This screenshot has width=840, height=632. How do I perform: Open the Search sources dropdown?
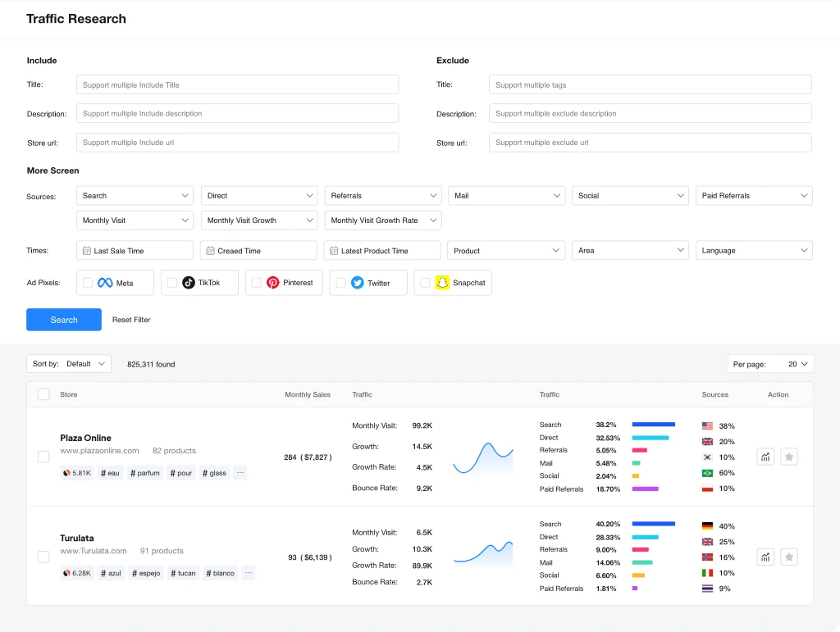pos(135,196)
